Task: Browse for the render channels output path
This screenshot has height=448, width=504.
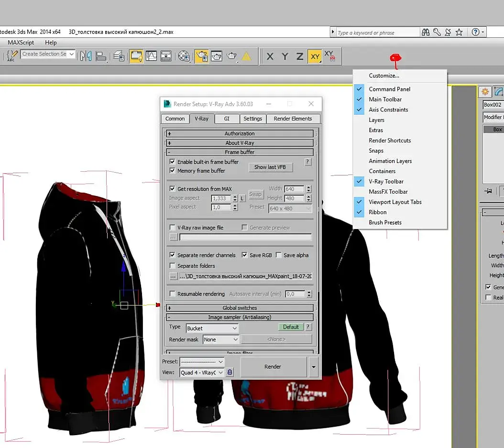Action: point(173,276)
